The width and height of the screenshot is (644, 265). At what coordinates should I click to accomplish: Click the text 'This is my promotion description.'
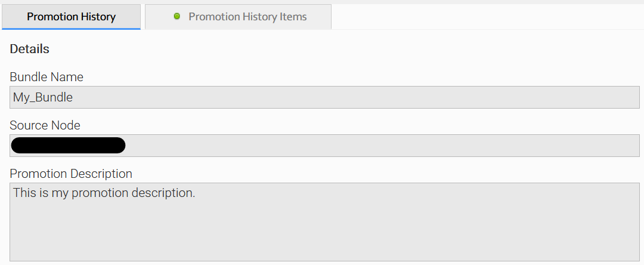104,193
